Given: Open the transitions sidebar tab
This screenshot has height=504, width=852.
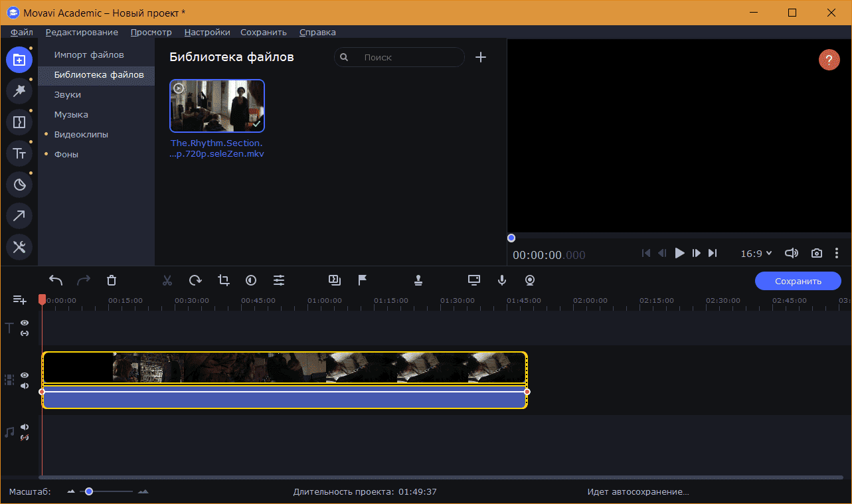Looking at the screenshot, I should (x=19, y=122).
